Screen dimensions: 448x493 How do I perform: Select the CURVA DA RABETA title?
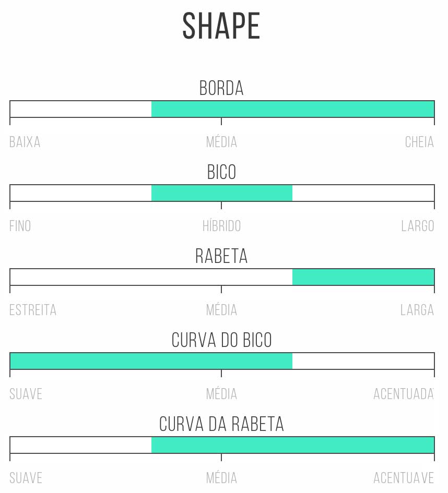click(x=221, y=424)
